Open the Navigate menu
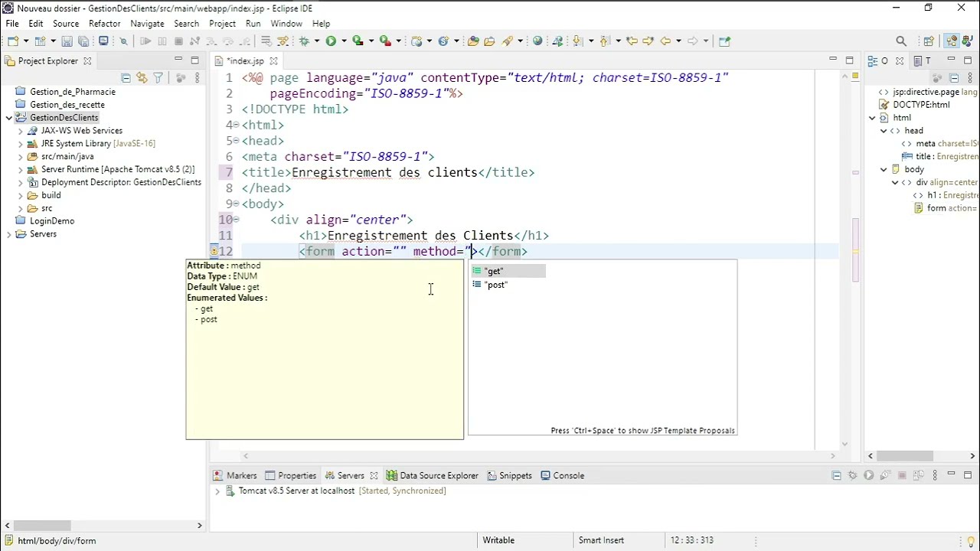The width and height of the screenshot is (980, 551). (x=147, y=24)
